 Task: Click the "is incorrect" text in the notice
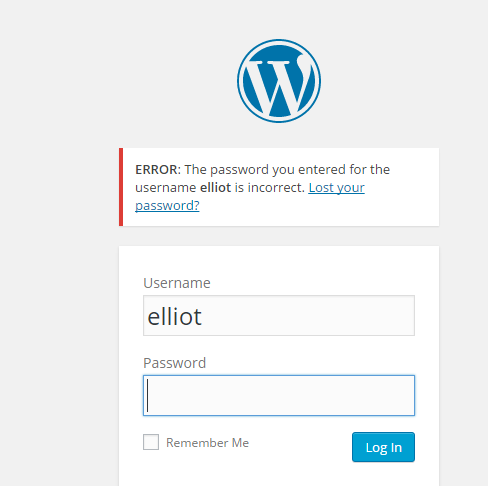[270, 188]
